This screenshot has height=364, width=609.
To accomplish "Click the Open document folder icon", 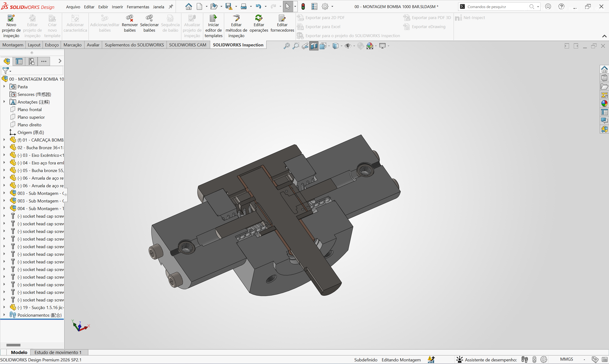I will tap(214, 7).
